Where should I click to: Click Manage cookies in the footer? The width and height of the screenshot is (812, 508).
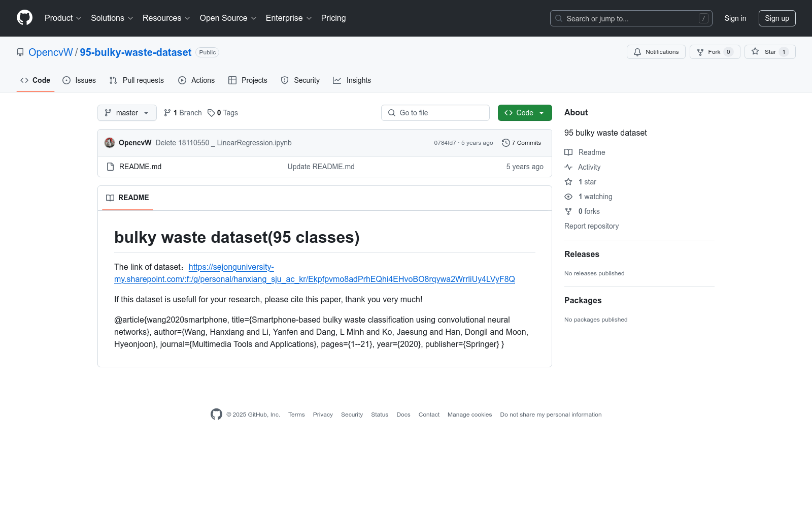pyautogui.click(x=469, y=415)
